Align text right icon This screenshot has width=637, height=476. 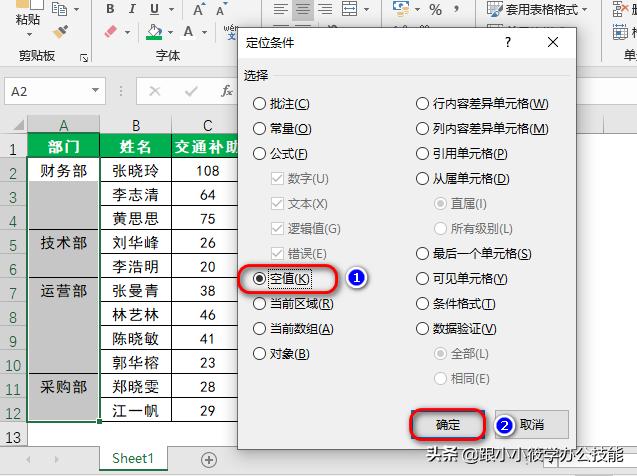325,9
